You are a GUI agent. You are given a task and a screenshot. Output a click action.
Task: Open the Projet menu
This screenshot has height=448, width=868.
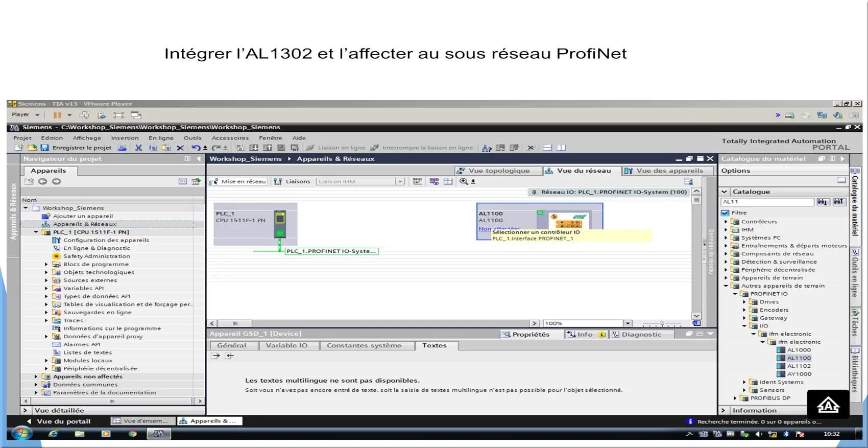22,138
